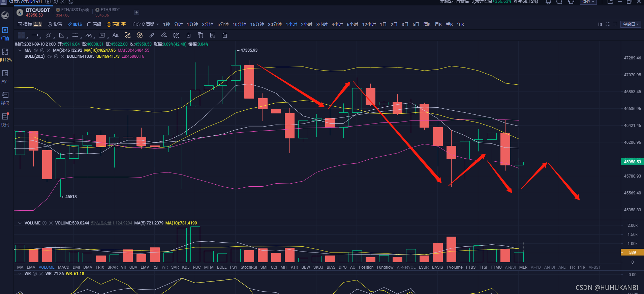Select KDJ indicator in indicator bar
This screenshot has height=294, width=644.
186,267
